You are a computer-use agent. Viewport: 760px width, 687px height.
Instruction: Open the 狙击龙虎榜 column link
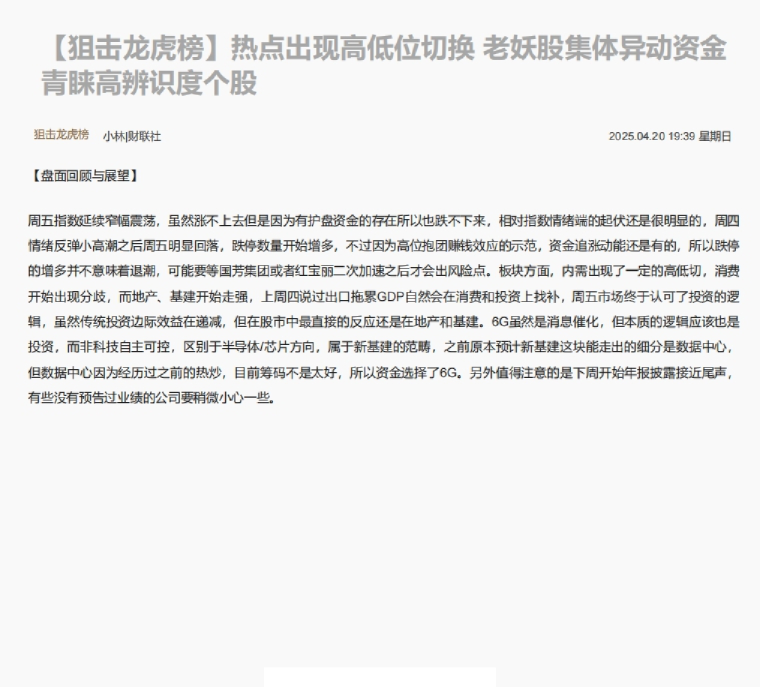click(x=61, y=135)
